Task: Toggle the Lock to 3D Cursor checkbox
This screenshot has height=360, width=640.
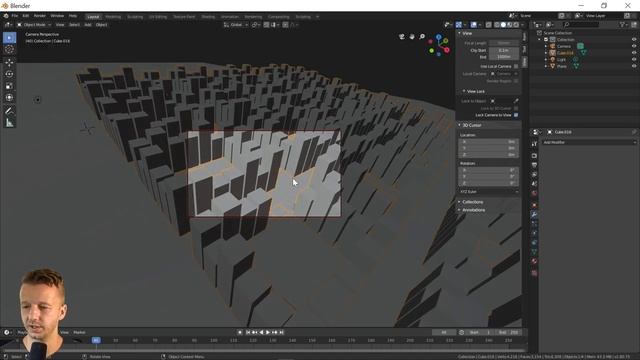Action: pyautogui.click(x=516, y=108)
